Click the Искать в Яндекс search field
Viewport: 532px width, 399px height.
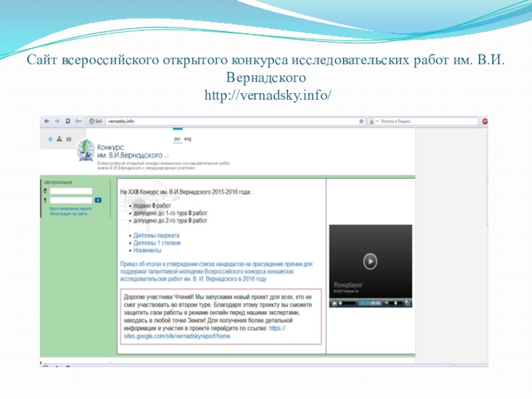428,121
